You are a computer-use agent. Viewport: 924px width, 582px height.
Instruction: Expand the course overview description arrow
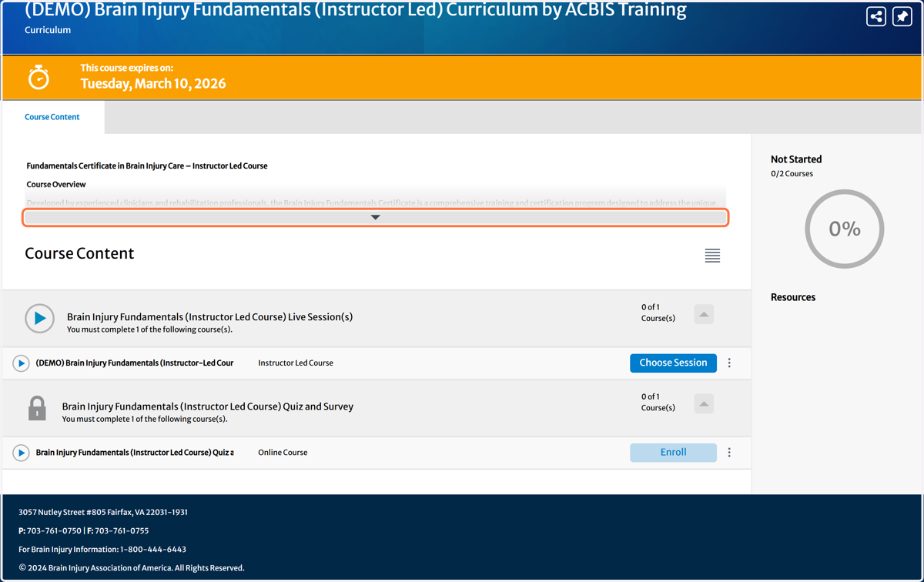point(375,218)
